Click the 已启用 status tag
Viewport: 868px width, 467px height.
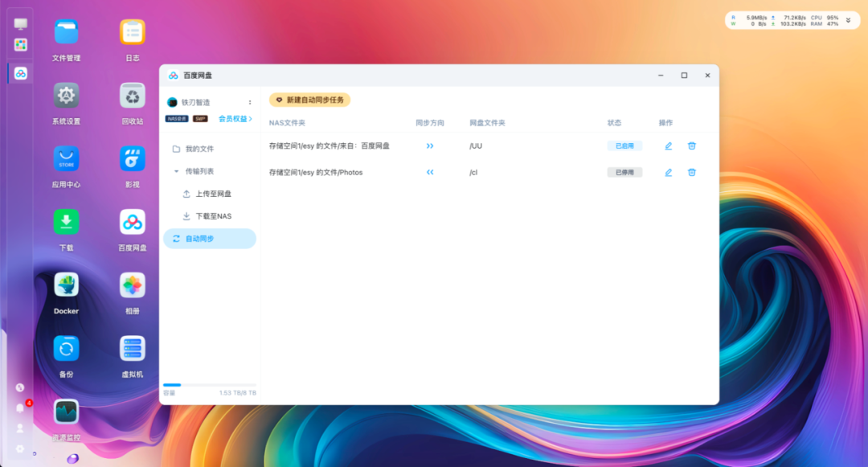[624, 146]
